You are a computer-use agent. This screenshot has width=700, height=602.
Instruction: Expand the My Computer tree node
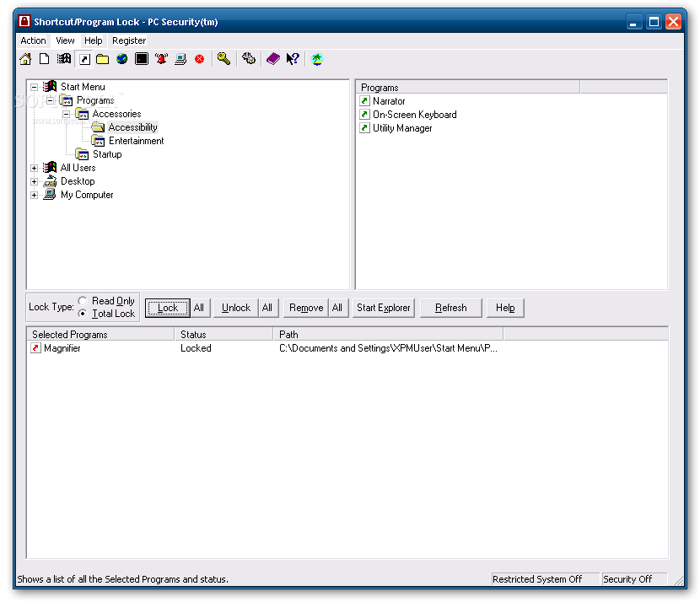point(34,195)
